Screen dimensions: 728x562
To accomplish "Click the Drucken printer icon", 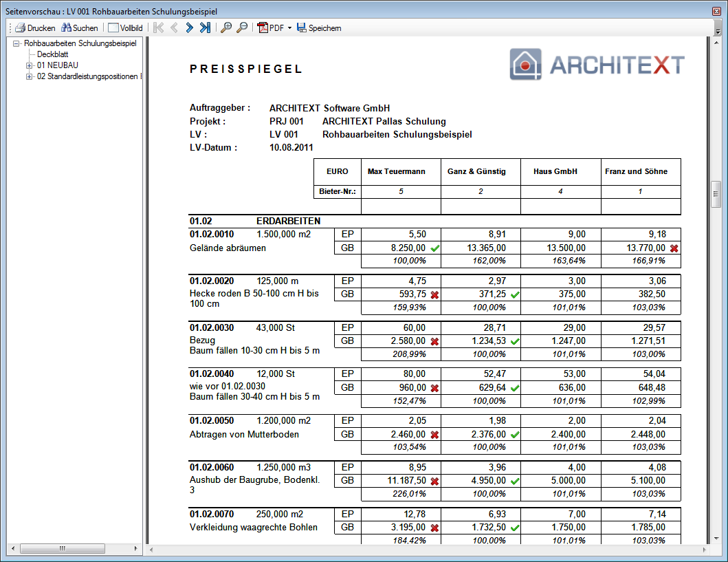I will point(20,28).
